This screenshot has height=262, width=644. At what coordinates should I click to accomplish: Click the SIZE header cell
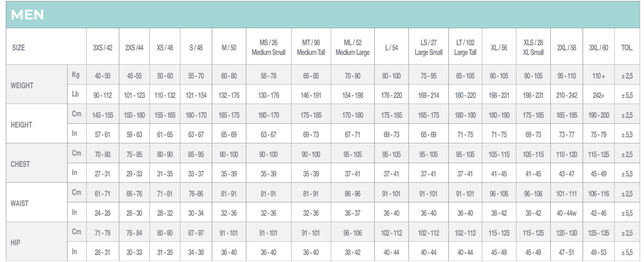18,48
